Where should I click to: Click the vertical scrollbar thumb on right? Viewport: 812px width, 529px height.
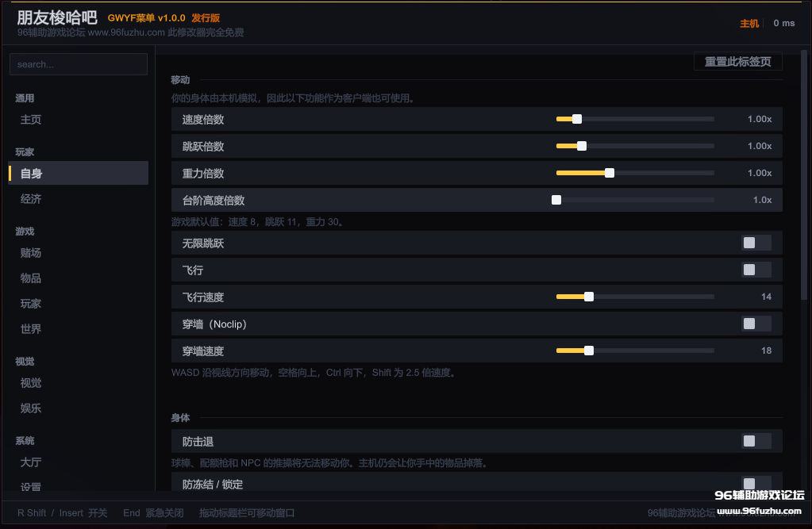pos(804,175)
